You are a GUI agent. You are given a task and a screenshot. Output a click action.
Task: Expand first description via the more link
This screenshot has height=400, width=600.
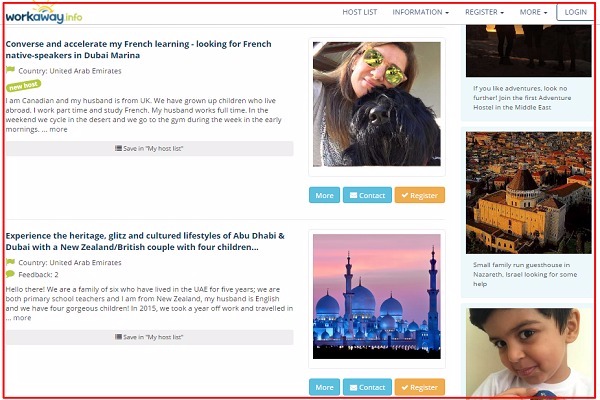59,129
